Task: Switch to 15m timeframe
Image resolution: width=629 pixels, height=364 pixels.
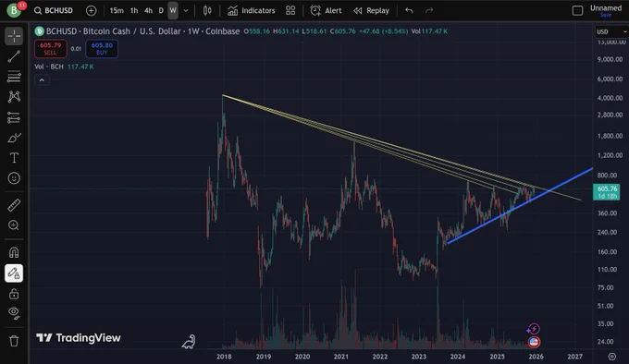Action: click(x=117, y=11)
